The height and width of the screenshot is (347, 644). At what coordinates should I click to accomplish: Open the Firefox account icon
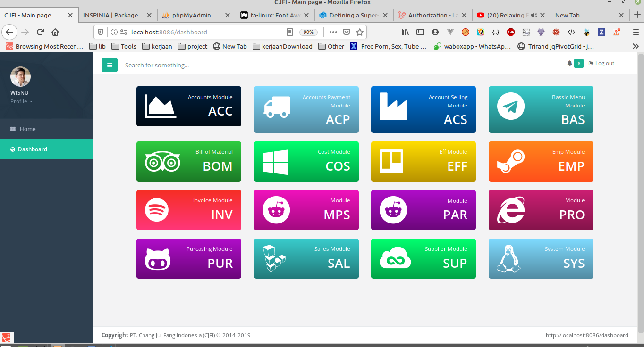click(x=435, y=32)
